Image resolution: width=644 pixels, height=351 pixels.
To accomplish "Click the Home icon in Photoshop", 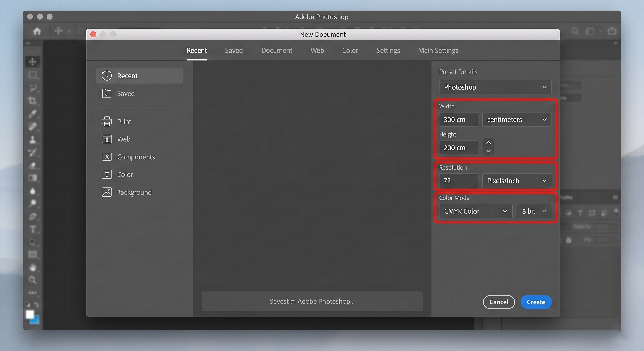I will pyautogui.click(x=37, y=31).
